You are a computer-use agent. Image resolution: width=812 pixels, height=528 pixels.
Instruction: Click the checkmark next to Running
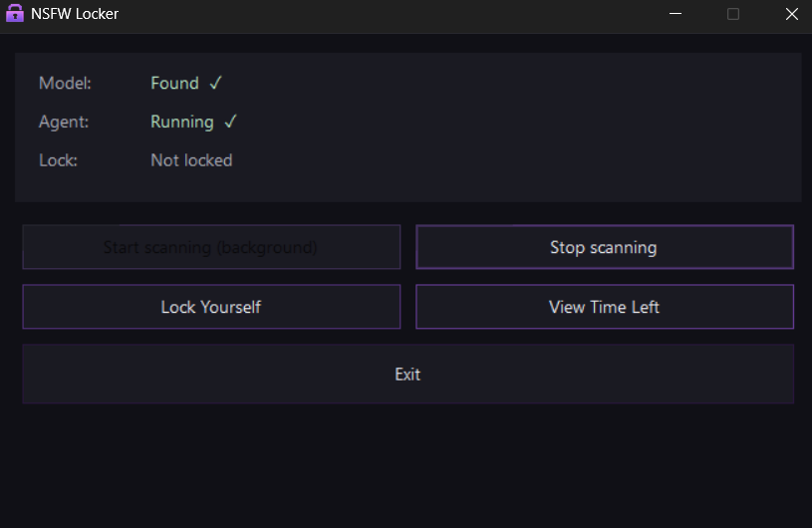(x=230, y=122)
